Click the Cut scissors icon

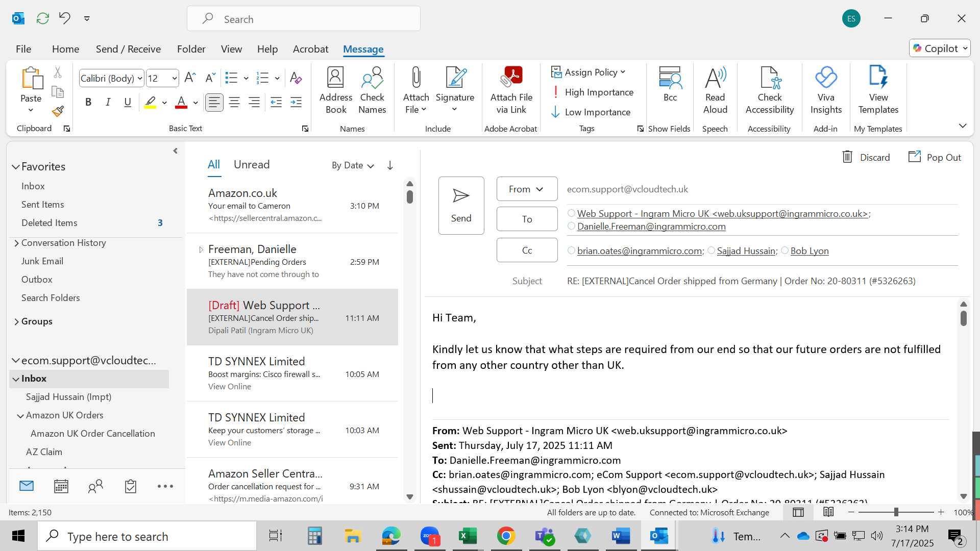pyautogui.click(x=58, y=73)
